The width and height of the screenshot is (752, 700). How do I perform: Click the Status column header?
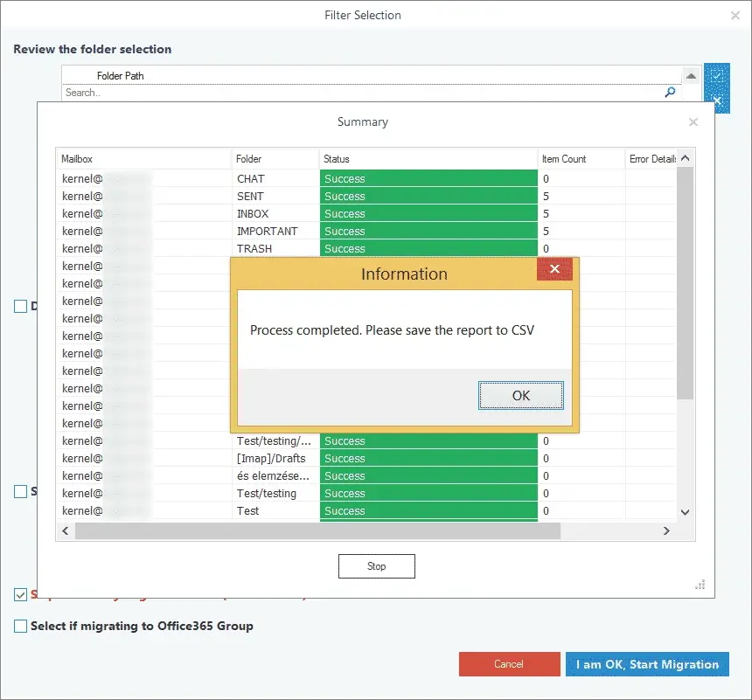coord(428,159)
